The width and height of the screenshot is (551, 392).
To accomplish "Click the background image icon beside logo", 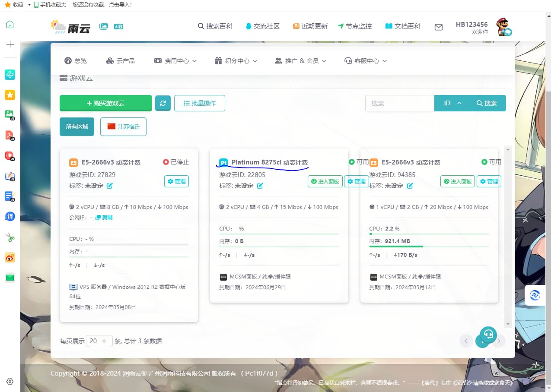I will 104,26.
